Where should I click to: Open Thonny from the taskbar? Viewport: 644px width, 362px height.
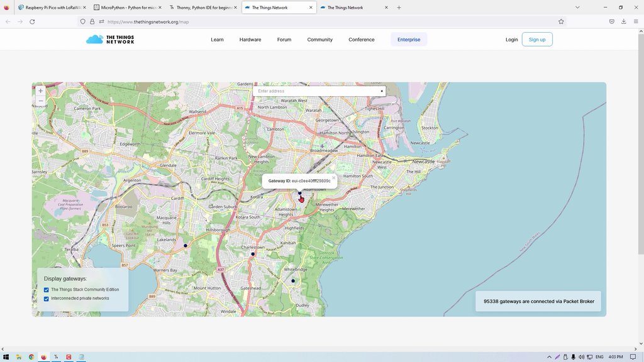[56, 357]
